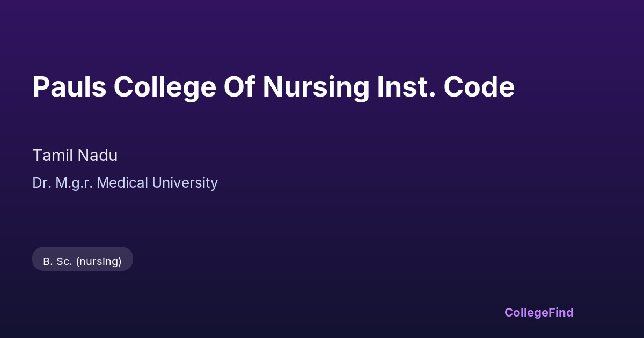The width and height of the screenshot is (644, 338).
Task: Click the word "Tamil" under the title
Action: 53,156
